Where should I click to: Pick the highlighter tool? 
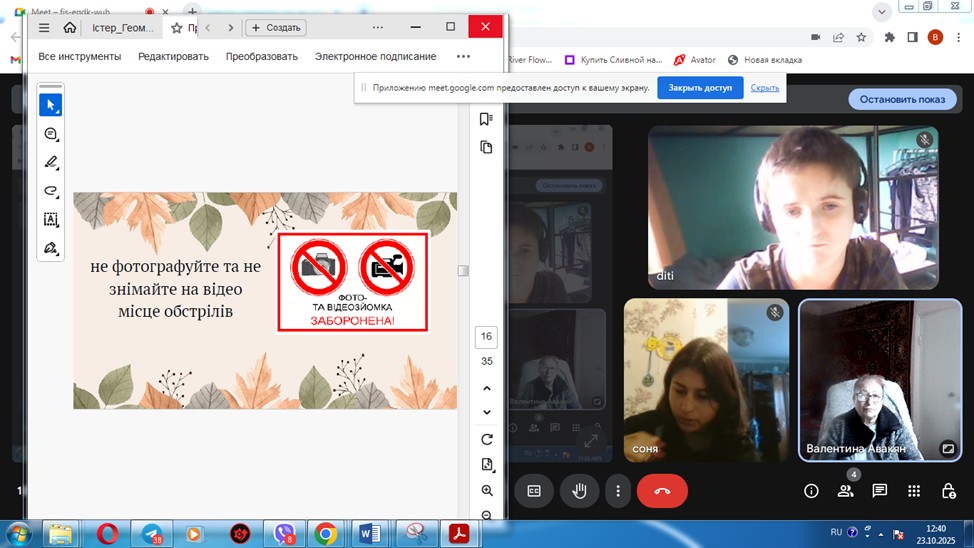(x=51, y=162)
